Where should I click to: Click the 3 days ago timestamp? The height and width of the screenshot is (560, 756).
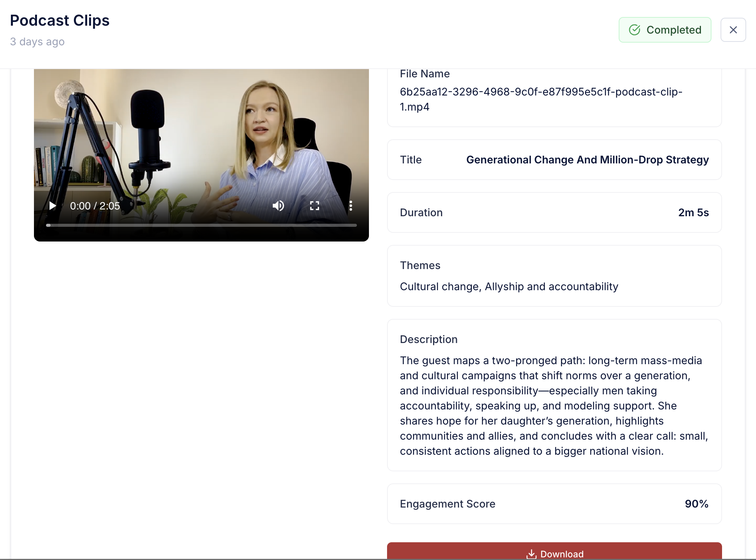point(37,42)
